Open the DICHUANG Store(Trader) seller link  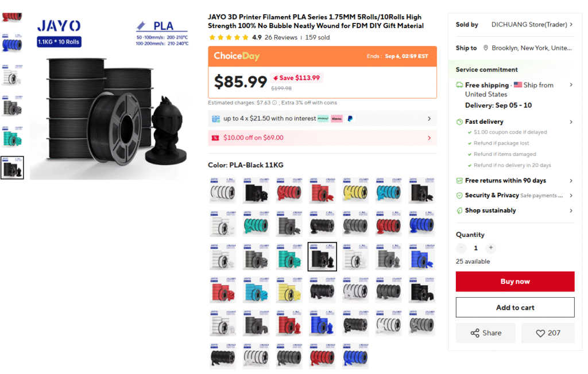(532, 24)
